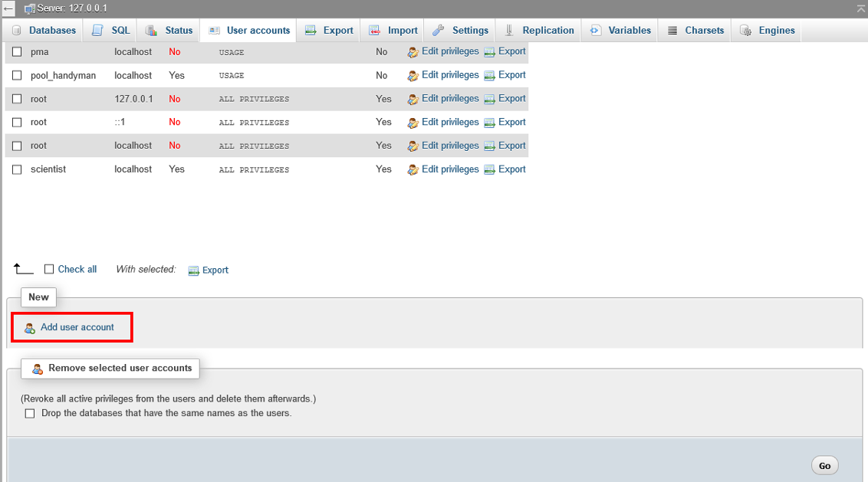
Task: Select the scientist user checkbox
Action: point(17,169)
